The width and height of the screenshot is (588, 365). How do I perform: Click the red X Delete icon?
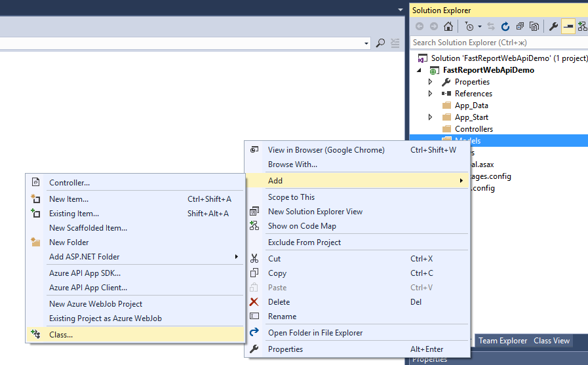coord(254,301)
